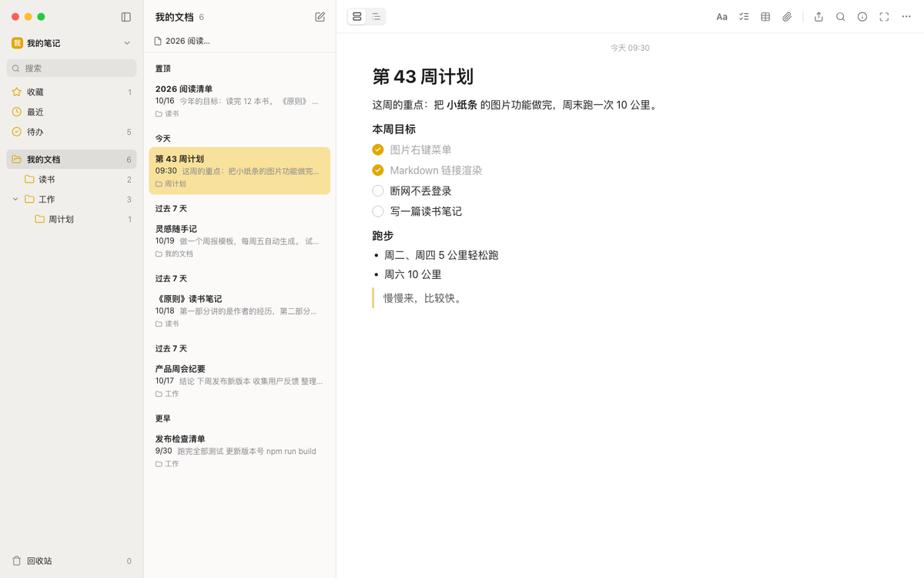Click the note title 第 43 周计划
924x578 pixels.
click(423, 76)
